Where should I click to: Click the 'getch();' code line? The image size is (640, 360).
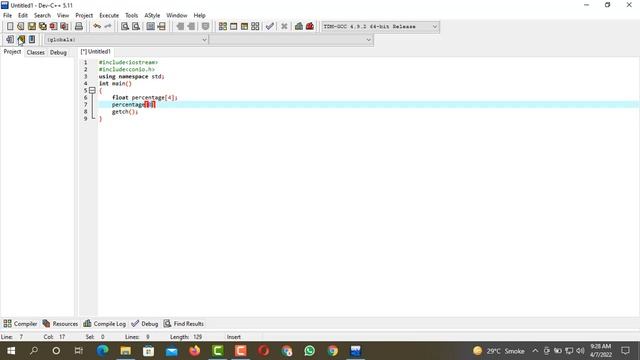pos(125,112)
